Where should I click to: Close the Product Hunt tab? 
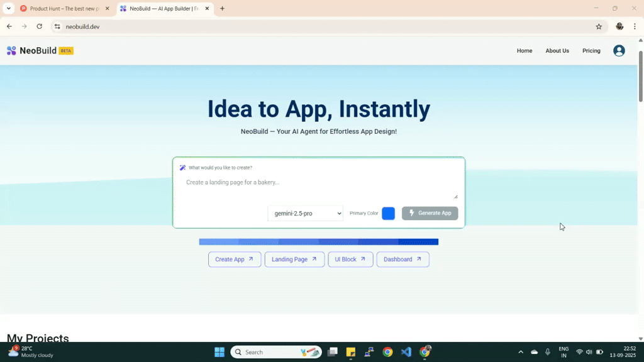107,8
